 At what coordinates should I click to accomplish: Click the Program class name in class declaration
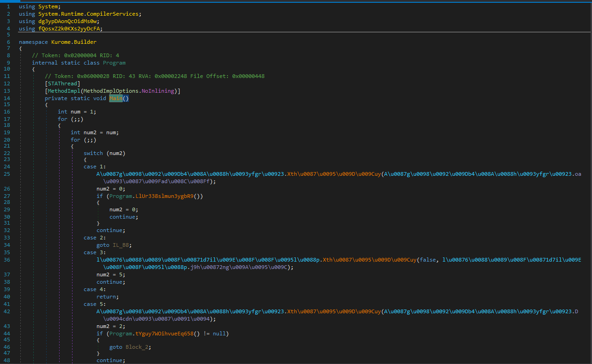pos(114,63)
